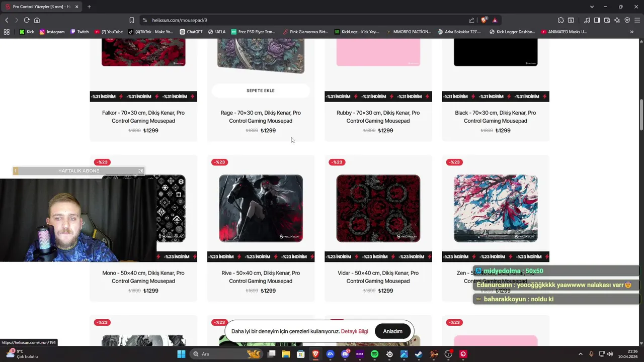This screenshot has width=644, height=362.
Task: Toggle the browser sidebar panel icon
Action: tap(597, 20)
